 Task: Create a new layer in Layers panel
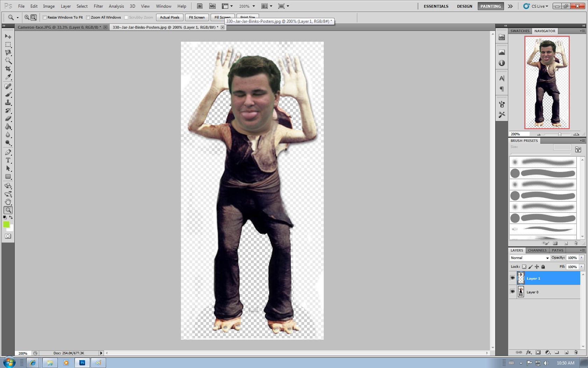566,352
